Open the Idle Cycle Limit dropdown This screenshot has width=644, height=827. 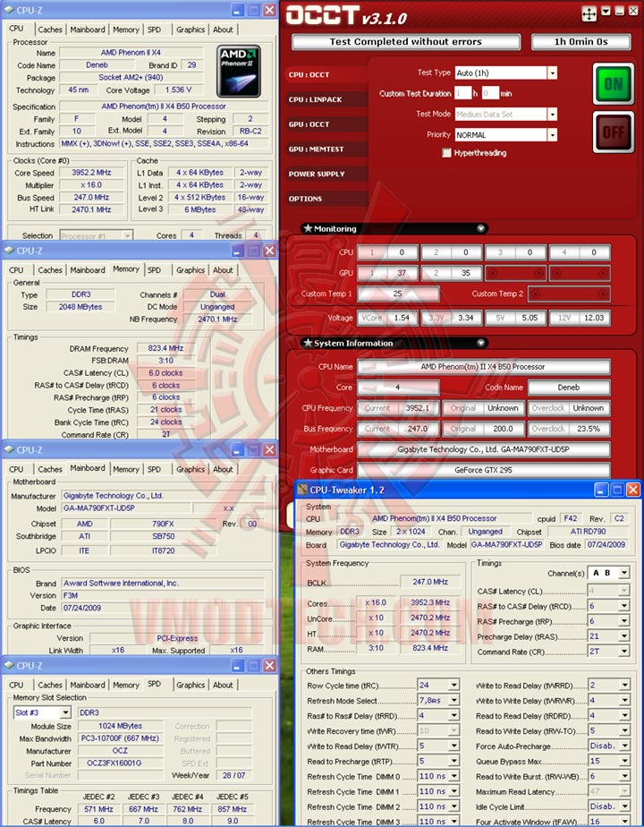(624, 806)
